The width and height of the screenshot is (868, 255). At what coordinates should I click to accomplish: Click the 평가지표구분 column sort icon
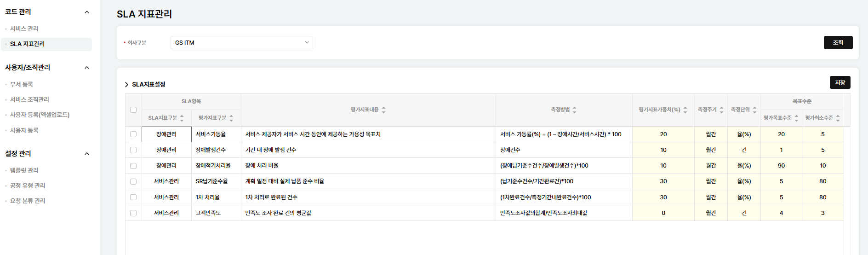click(231, 118)
